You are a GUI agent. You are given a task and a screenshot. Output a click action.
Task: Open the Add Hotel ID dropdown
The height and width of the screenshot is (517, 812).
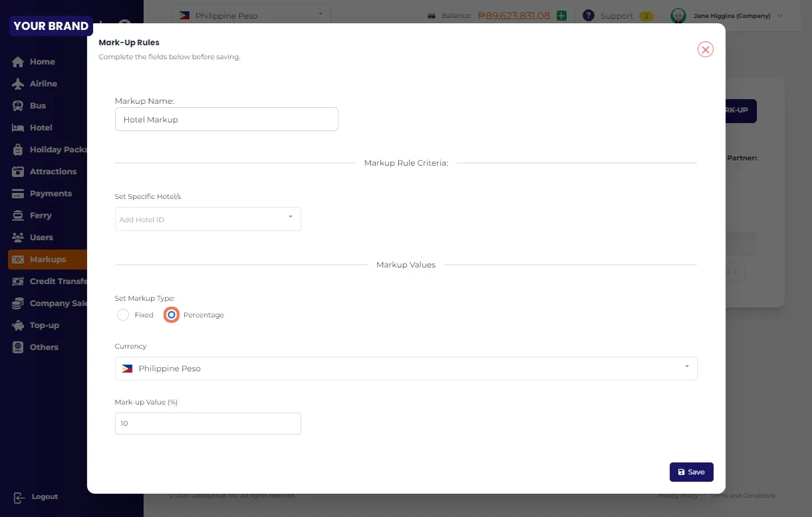coord(207,219)
